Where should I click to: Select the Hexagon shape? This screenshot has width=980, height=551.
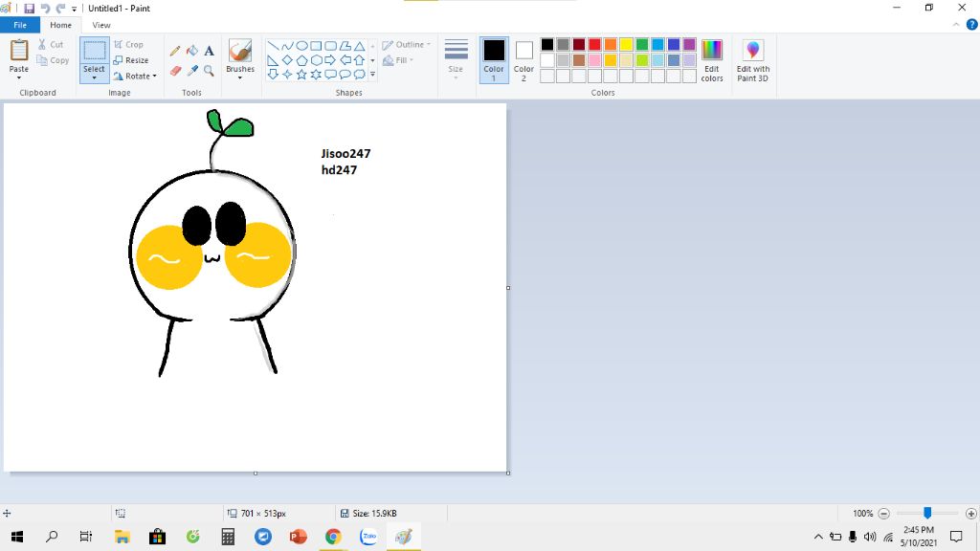[x=316, y=60]
